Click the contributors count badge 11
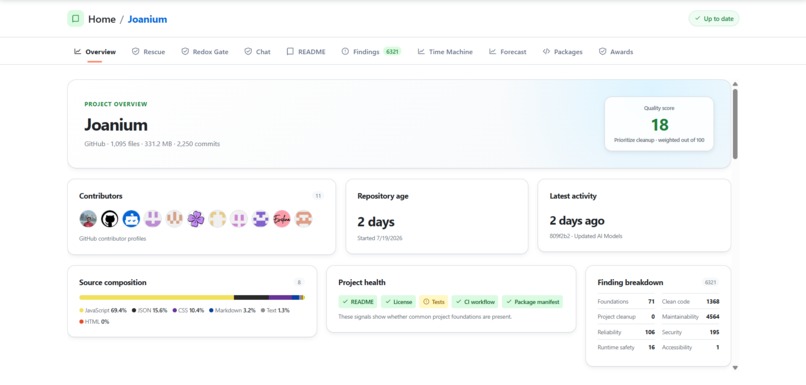Viewport: 806px width, 385px height. point(318,196)
